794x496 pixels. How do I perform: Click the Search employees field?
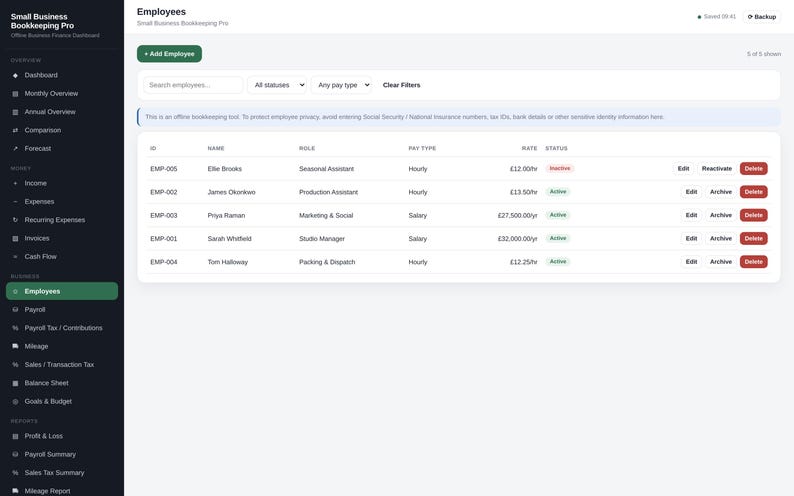[193, 85]
